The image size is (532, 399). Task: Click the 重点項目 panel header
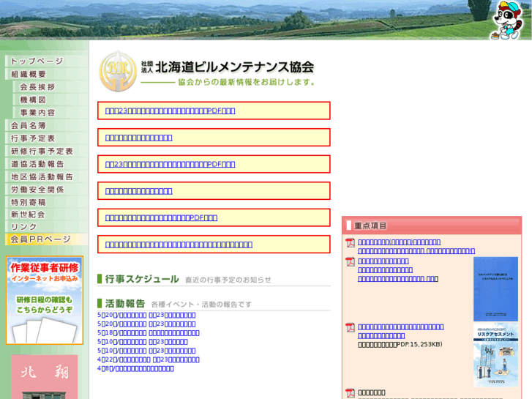click(x=432, y=225)
